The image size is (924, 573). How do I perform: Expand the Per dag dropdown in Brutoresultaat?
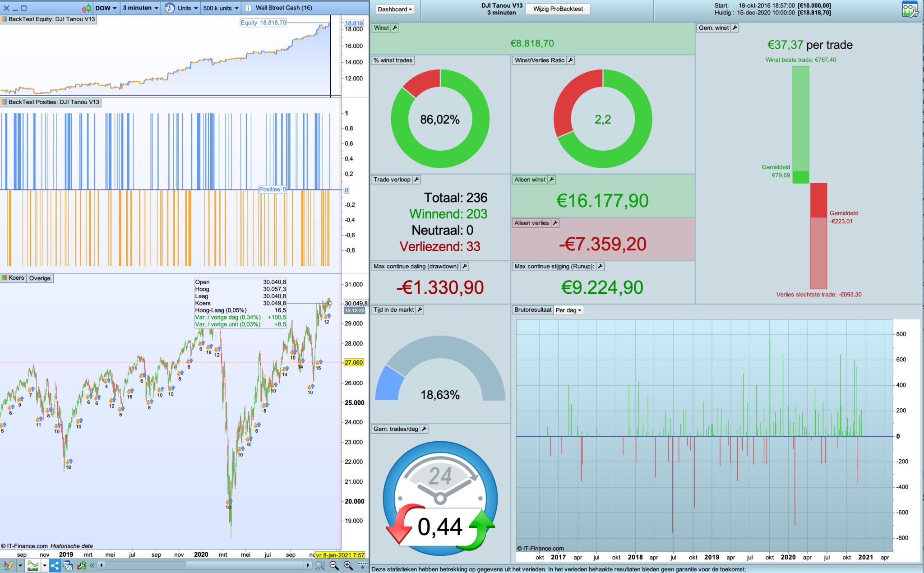[x=568, y=310]
